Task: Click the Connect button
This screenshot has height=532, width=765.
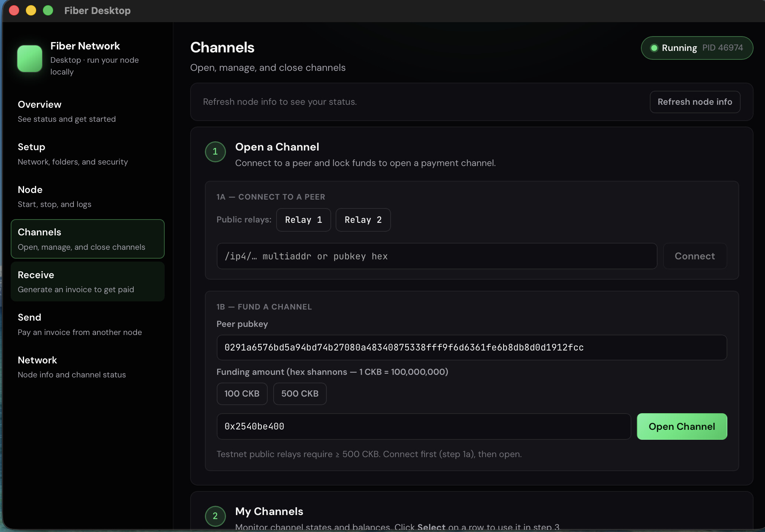Action: pyautogui.click(x=695, y=256)
